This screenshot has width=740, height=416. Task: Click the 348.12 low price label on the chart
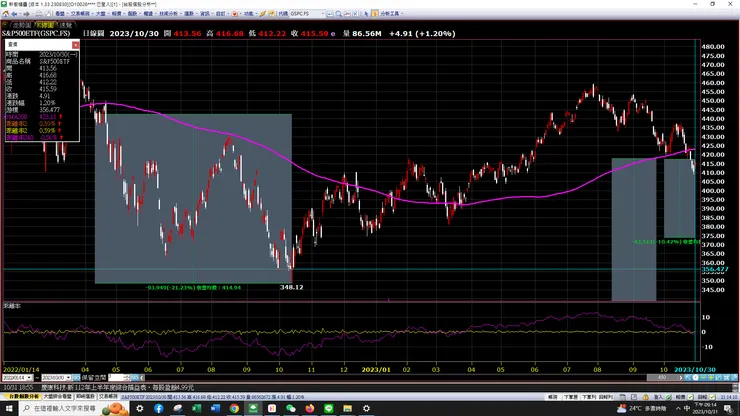click(291, 287)
